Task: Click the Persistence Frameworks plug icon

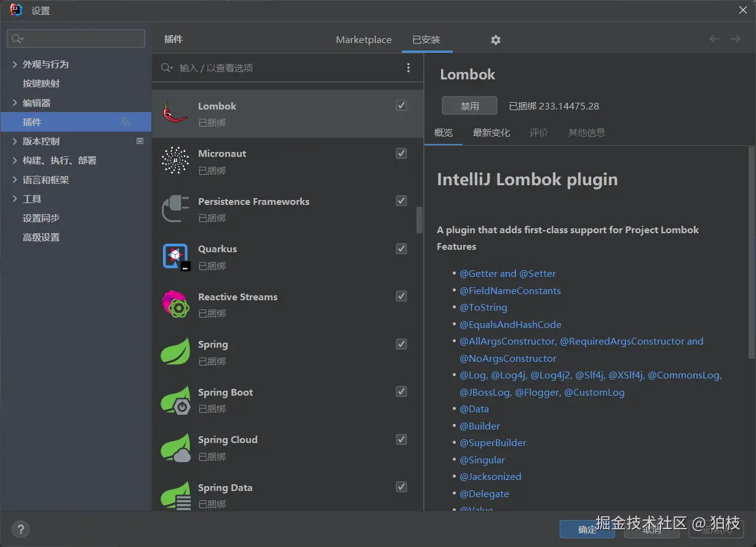Action: [x=175, y=209]
